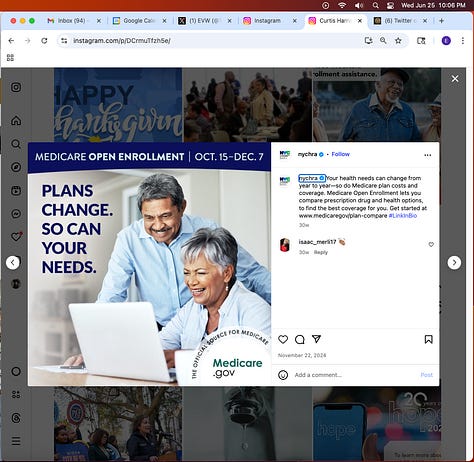
Task: Open a new browser tab
Action: [441, 21]
